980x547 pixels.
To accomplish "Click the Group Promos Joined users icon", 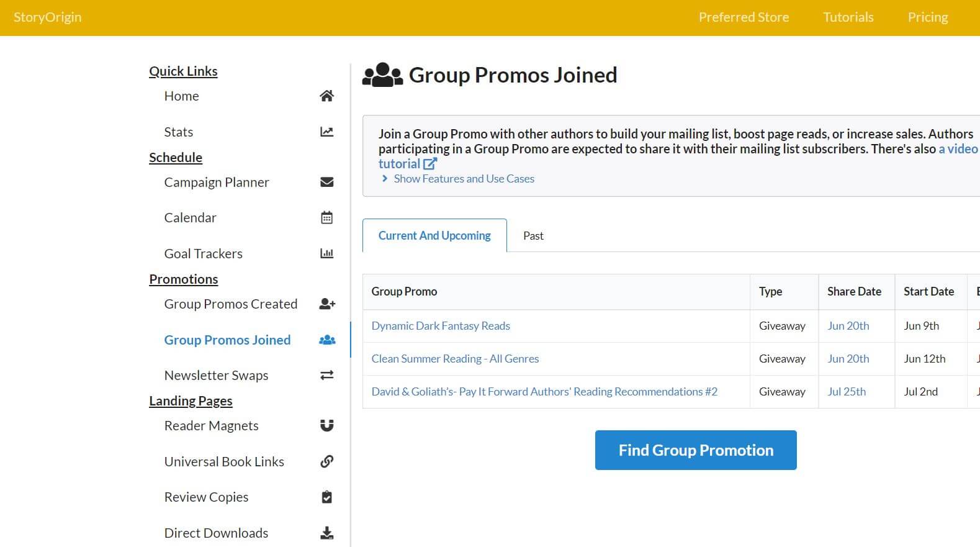I will (x=327, y=340).
